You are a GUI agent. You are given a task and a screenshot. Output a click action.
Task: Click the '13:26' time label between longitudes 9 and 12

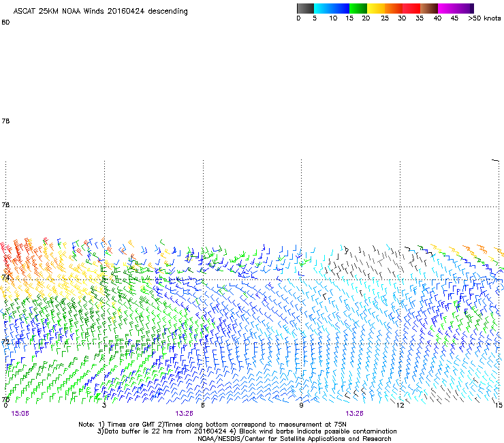click(x=355, y=414)
